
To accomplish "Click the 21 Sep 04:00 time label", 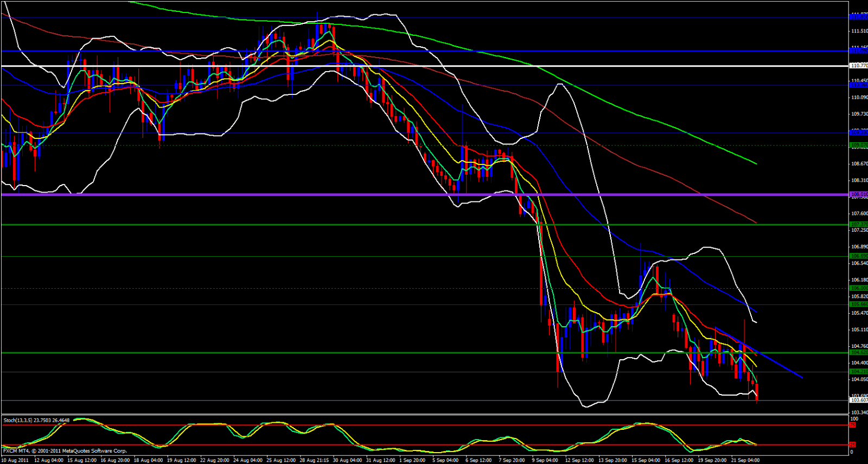I will pos(745,460).
